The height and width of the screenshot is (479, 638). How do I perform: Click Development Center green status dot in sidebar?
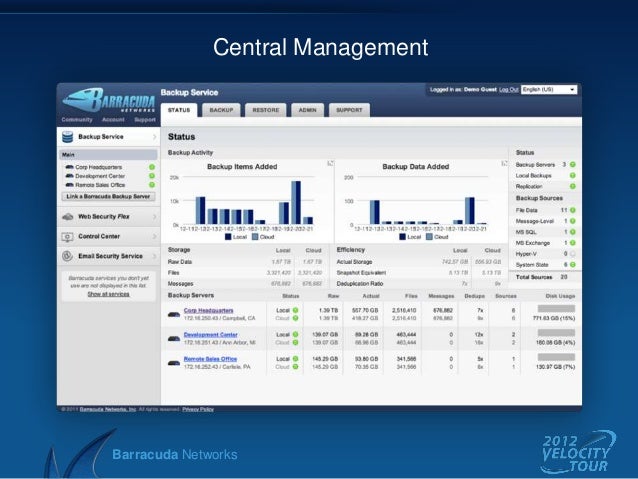click(x=152, y=176)
